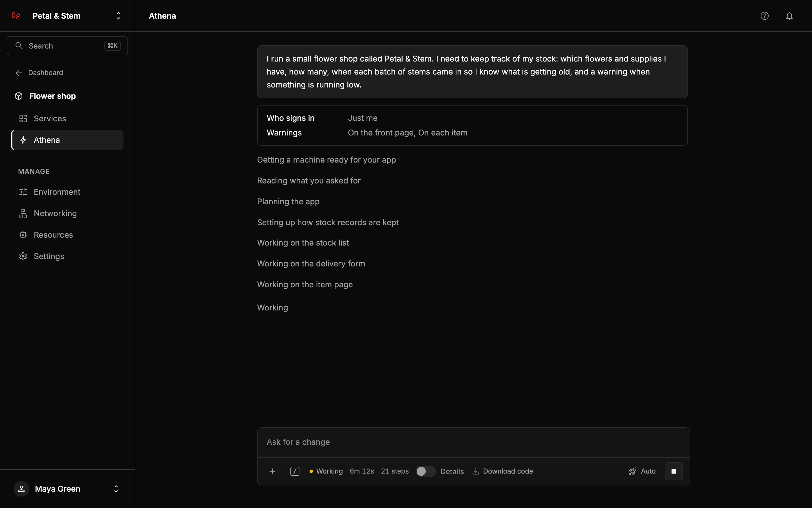Open the help question mark icon
This screenshot has width=812, height=508.
[x=764, y=16]
